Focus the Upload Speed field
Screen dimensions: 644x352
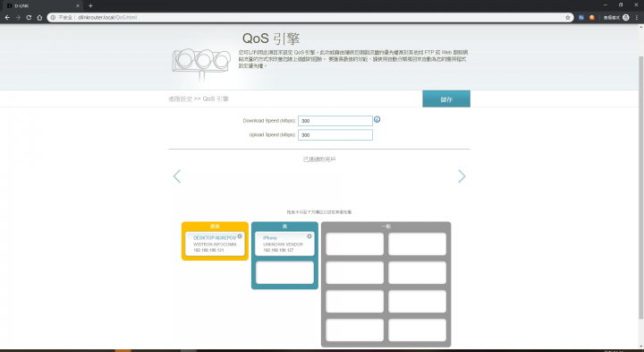click(x=335, y=135)
